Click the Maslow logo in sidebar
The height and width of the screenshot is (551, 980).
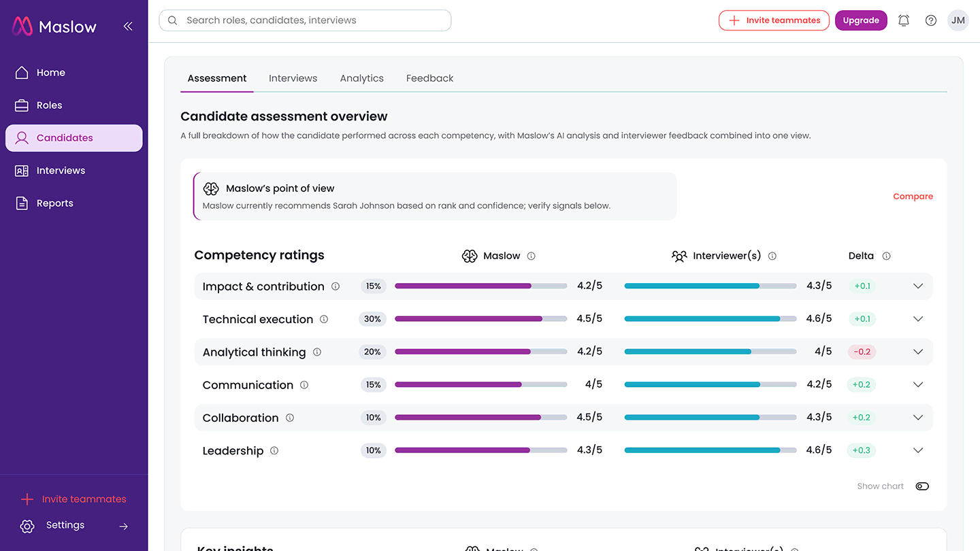pyautogui.click(x=54, y=27)
